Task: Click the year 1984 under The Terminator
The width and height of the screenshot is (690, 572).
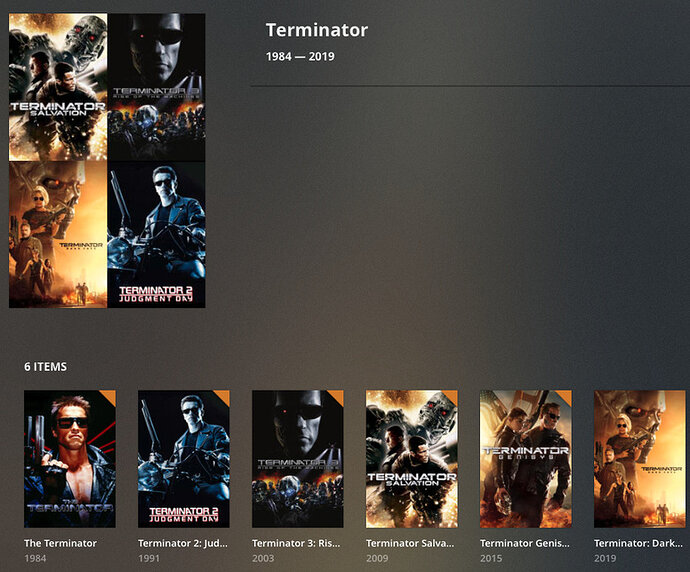Action: point(35,558)
